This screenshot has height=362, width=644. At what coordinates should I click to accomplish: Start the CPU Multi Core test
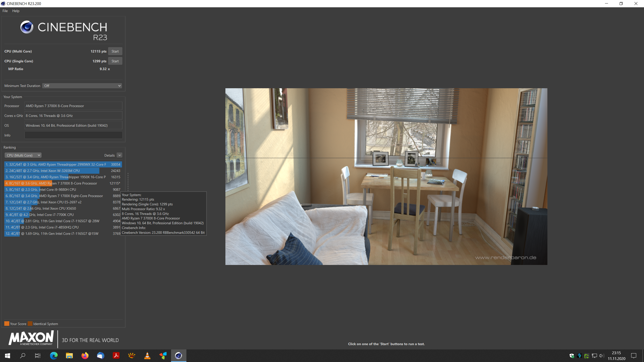pos(115,51)
